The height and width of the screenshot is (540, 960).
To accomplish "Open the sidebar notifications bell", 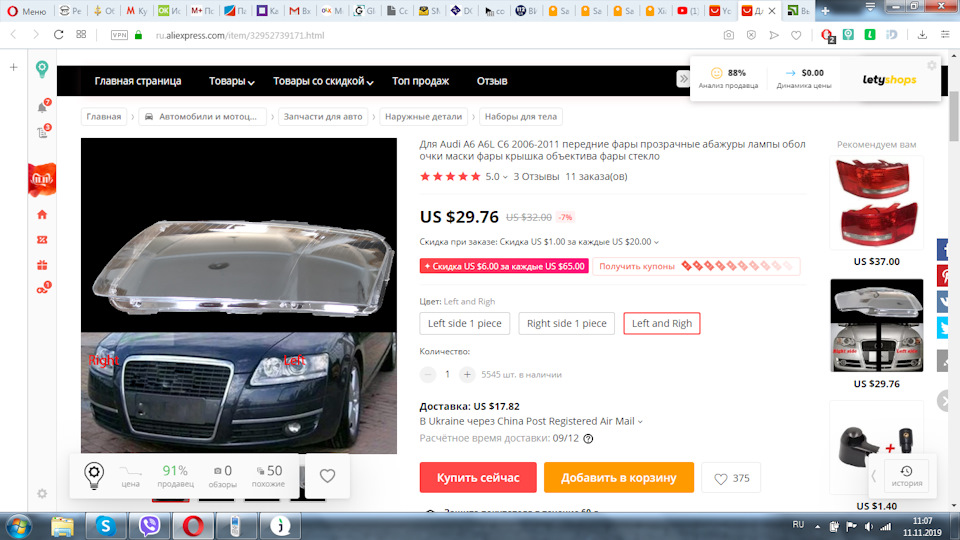I will [x=42, y=107].
